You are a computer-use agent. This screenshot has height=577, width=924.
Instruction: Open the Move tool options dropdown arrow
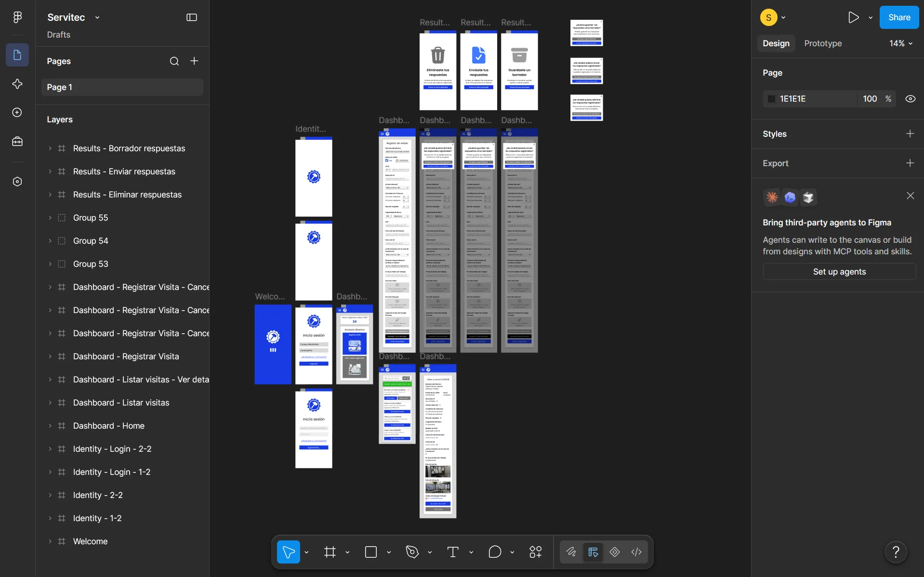pyautogui.click(x=306, y=552)
